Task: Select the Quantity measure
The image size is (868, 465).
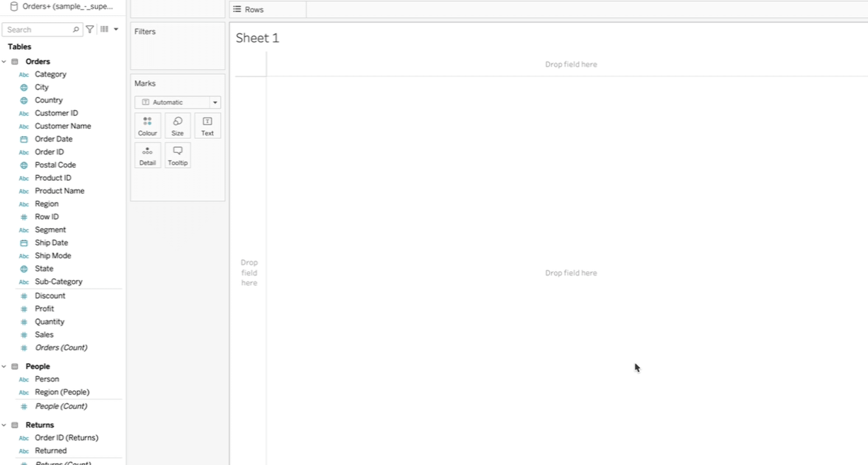Action: (x=50, y=321)
